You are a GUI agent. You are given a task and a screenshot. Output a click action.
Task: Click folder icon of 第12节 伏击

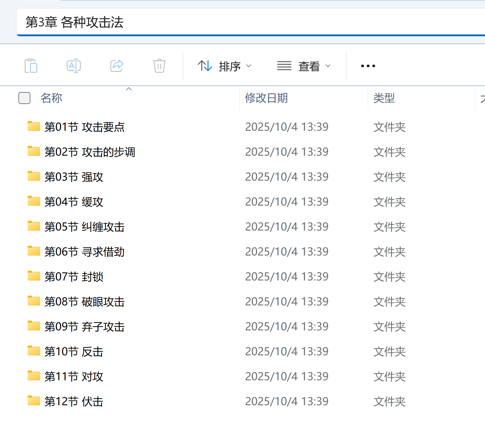pyautogui.click(x=34, y=401)
